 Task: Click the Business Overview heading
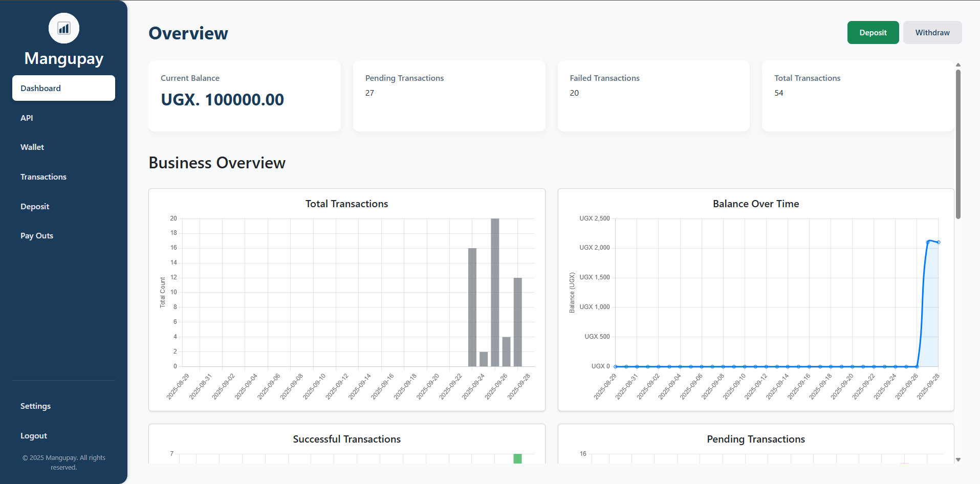[216, 163]
